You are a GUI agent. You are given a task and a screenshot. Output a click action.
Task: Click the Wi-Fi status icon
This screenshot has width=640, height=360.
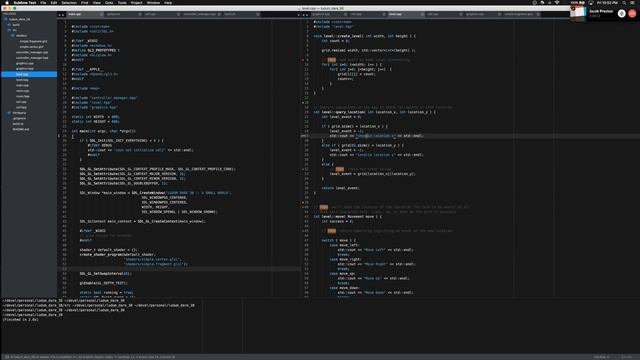tap(557, 2)
